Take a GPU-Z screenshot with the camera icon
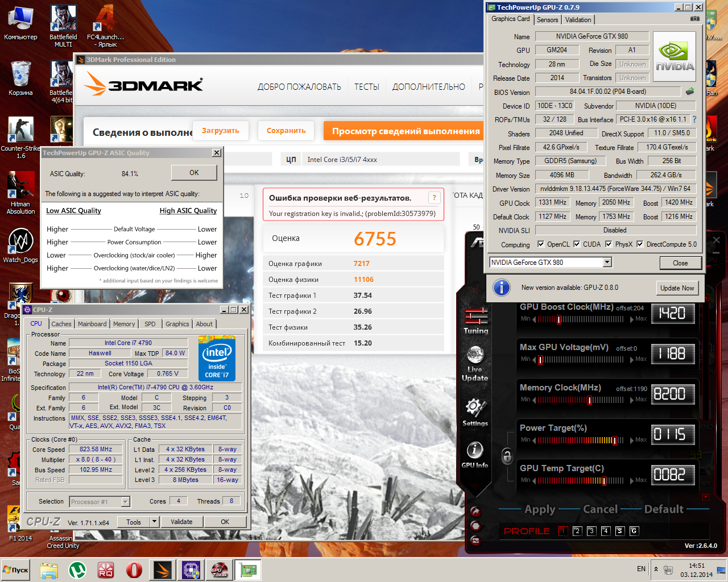 click(694, 19)
